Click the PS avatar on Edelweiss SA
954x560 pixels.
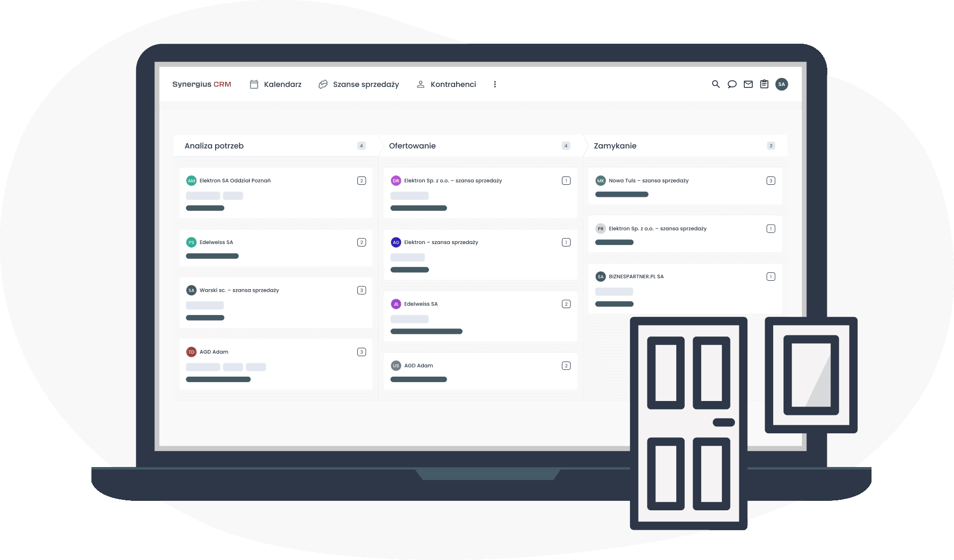click(x=191, y=242)
